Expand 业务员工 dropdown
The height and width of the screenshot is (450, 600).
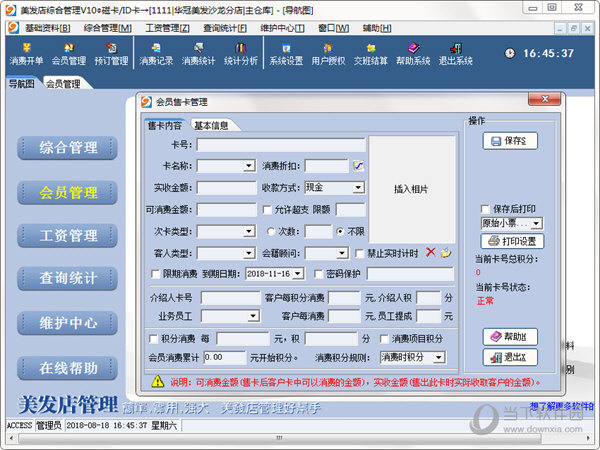(253, 316)
